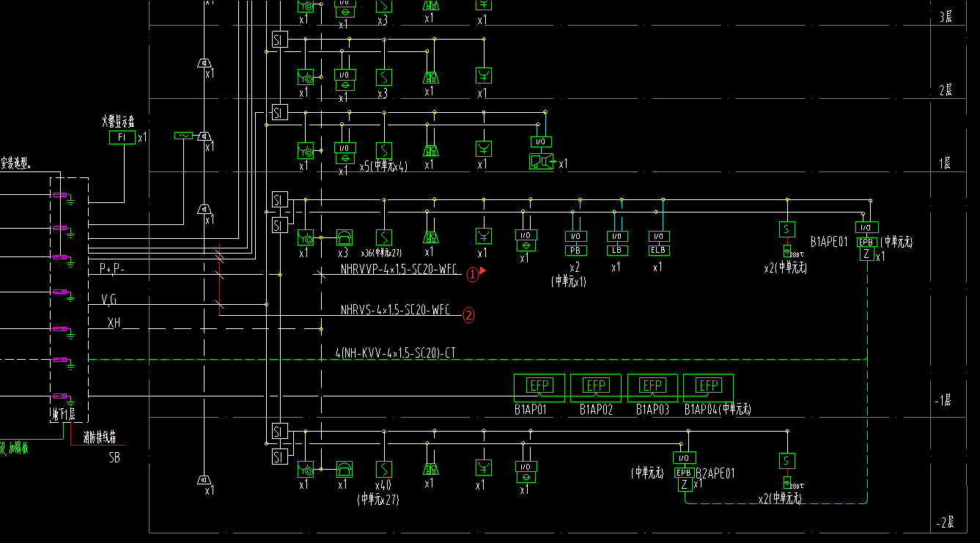Click the XH line label
Viewport: 980px width, 543px height.
[114, 322]
